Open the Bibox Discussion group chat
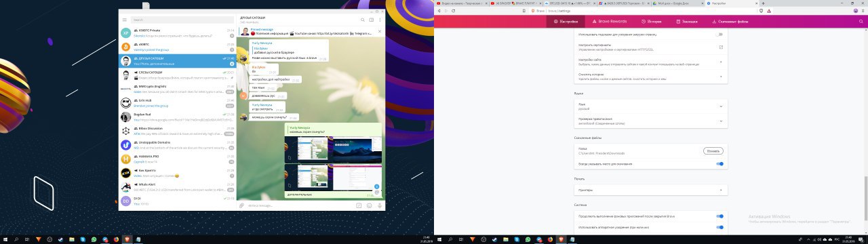 pos(177,131)
